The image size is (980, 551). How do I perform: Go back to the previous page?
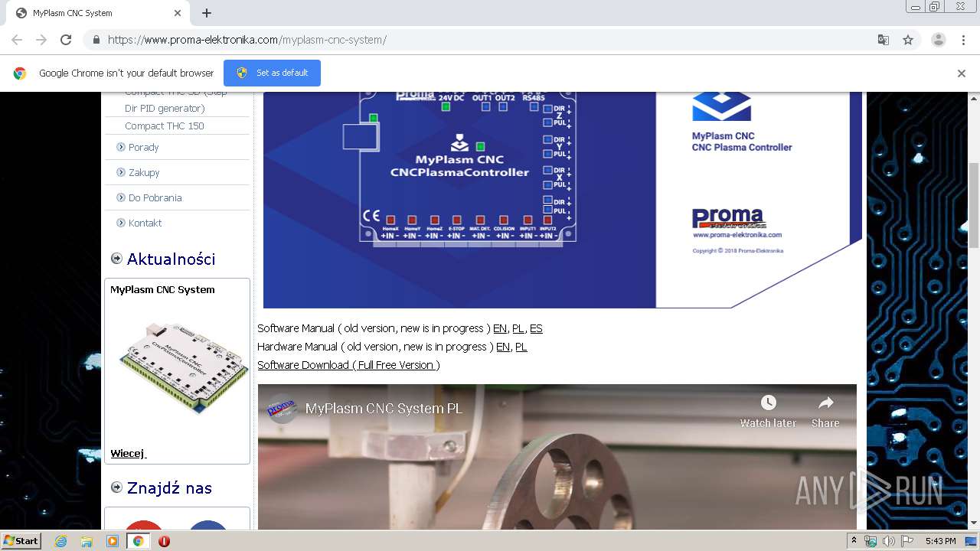tap(17, 40)
